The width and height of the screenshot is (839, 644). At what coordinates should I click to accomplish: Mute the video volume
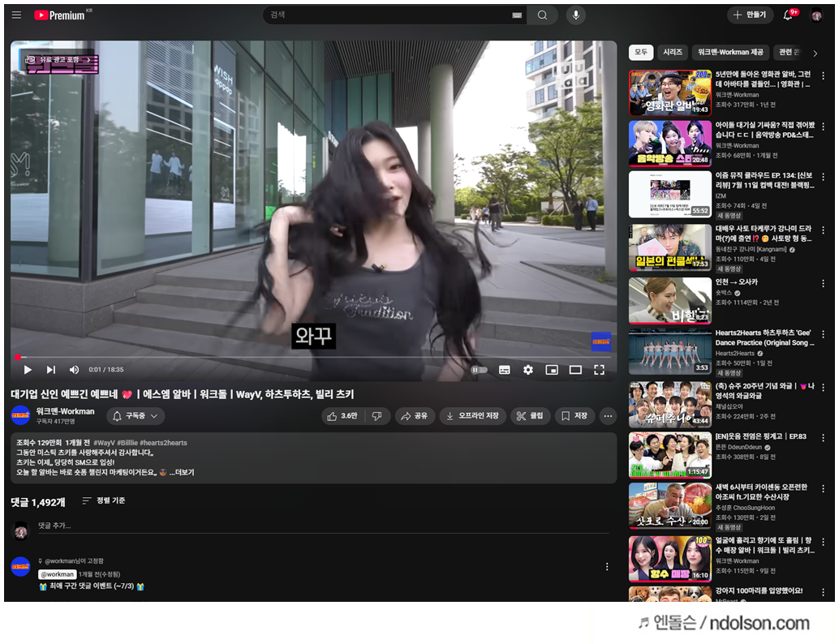pyautogui.click(x=74, y=370)
